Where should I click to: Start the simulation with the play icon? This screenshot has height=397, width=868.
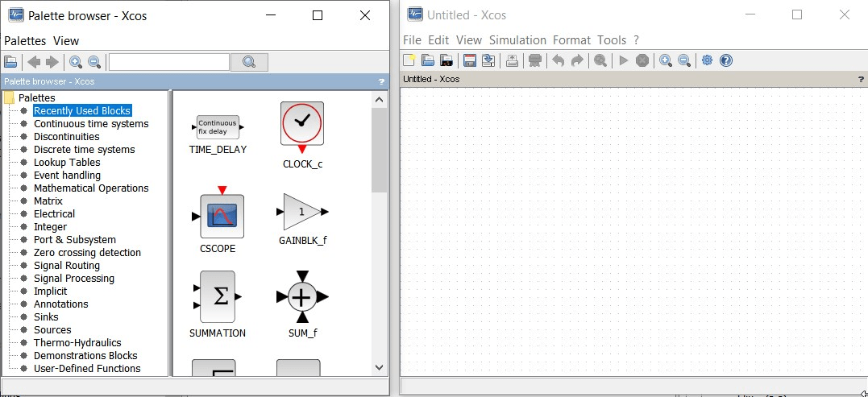(624, 60)
